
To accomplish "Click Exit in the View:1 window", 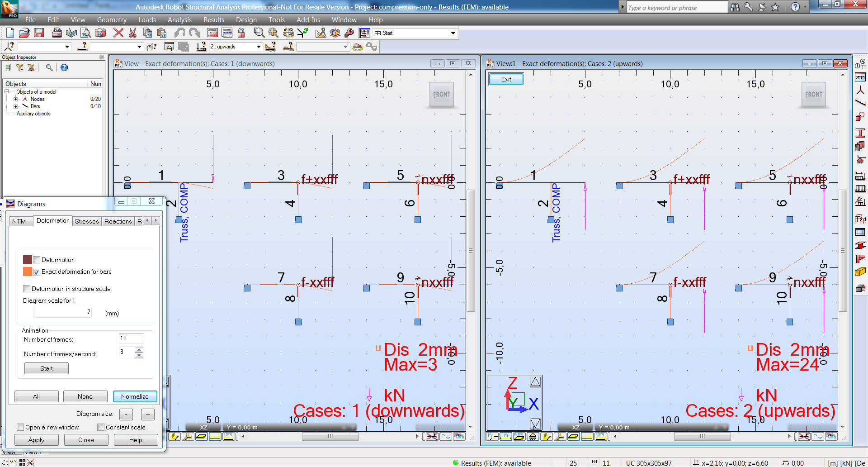I will tap(506, 79).
